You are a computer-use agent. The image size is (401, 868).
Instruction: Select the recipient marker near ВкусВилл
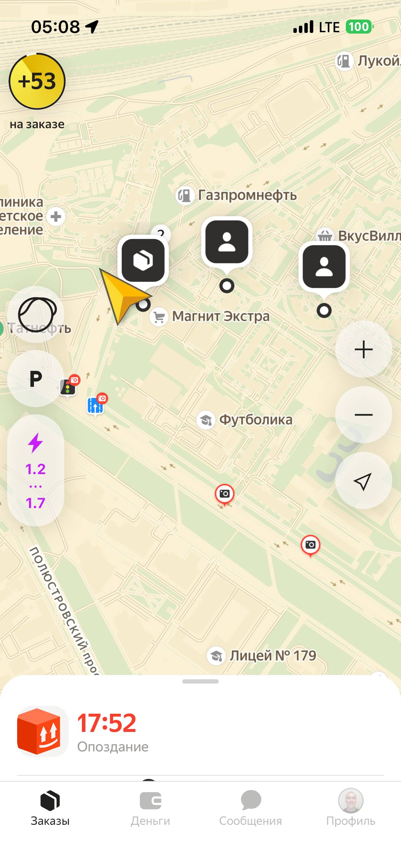324,267
